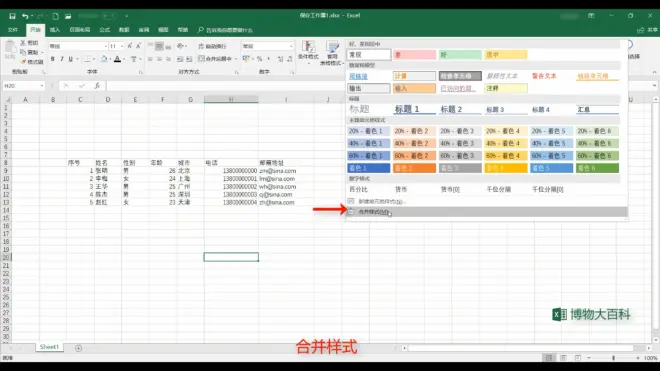Add a new sheet with plus icon
Image resolution: width=660 pixels, height=371 pixels.
click(78, 348)
